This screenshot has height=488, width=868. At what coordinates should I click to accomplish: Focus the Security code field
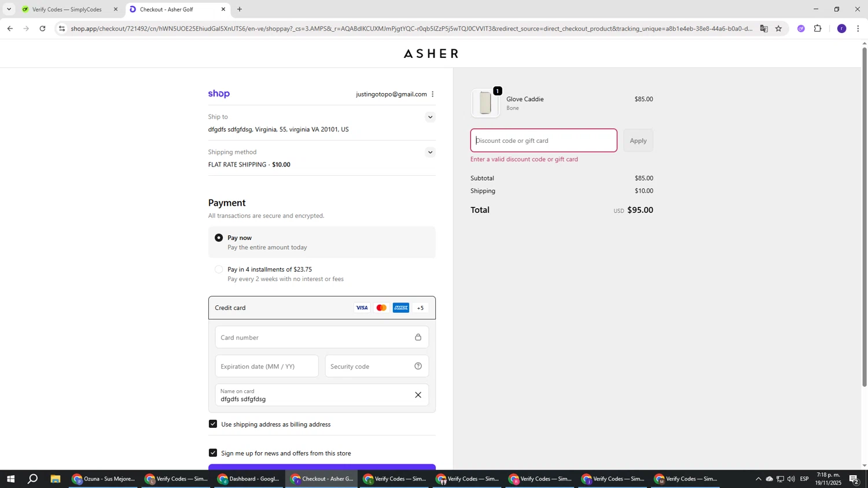tap(377, 366)
